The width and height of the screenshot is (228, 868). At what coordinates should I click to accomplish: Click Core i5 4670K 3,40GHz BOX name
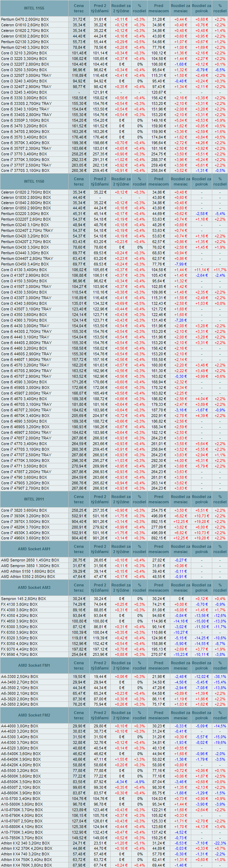coord(25,416)
